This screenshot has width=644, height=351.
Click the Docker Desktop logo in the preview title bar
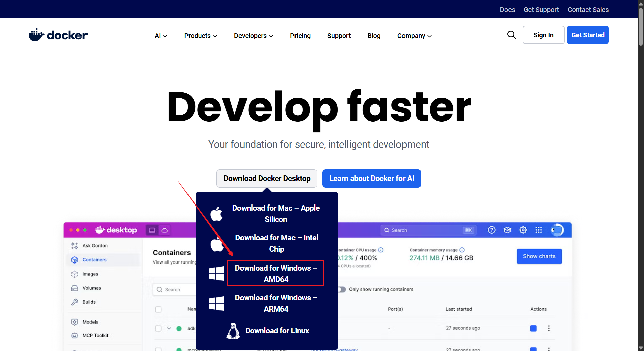(116, 230)
